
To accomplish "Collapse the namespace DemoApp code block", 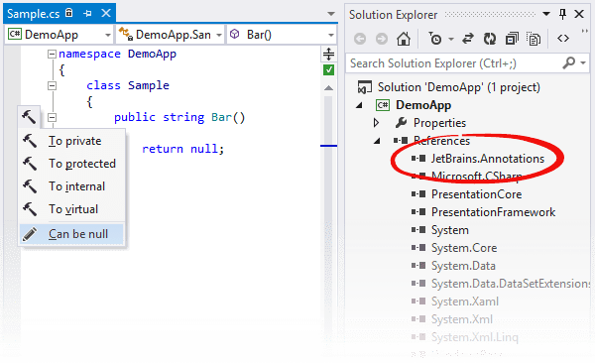I will pos(52,54).
